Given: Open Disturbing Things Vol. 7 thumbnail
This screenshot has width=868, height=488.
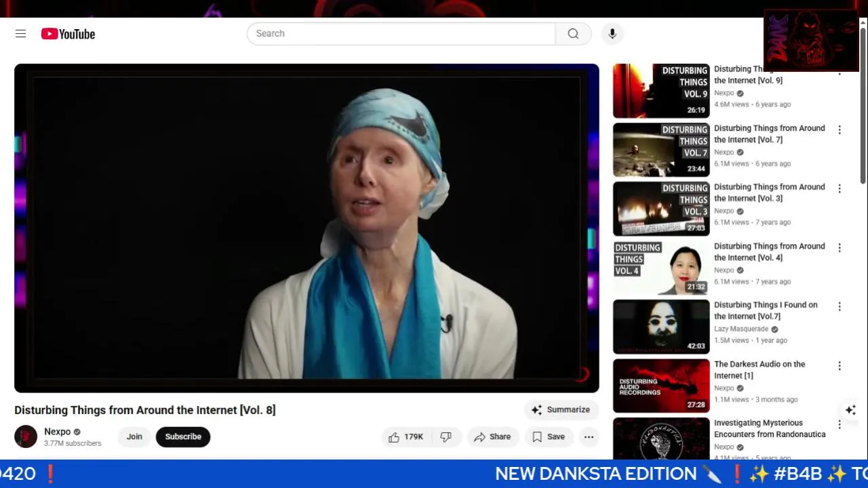Looking at the screenshot, I should [x=661, y=150].
